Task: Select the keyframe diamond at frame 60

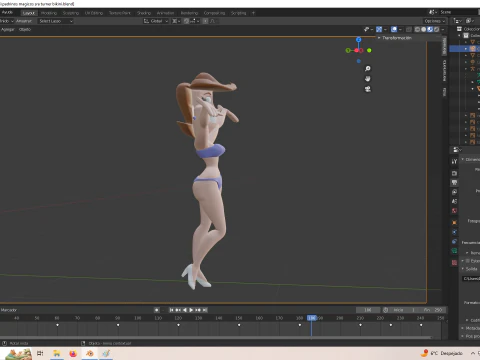Action: (57, 325)
